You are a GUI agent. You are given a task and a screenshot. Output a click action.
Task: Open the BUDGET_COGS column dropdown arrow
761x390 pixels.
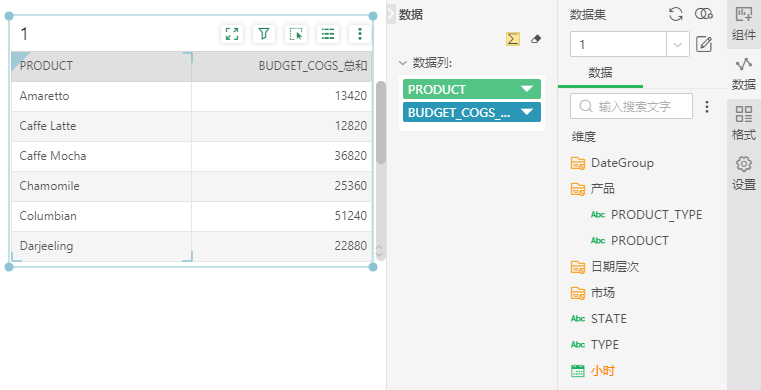[527, 112]
